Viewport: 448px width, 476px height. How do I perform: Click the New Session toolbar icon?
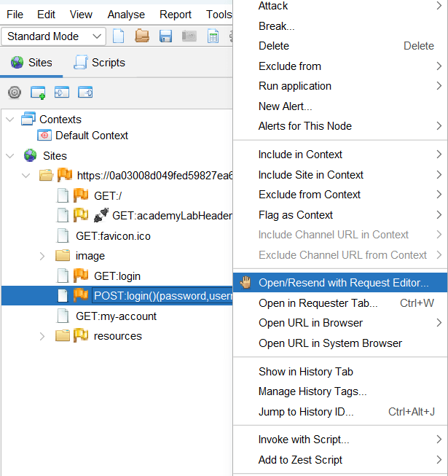(x=118, y=36)
